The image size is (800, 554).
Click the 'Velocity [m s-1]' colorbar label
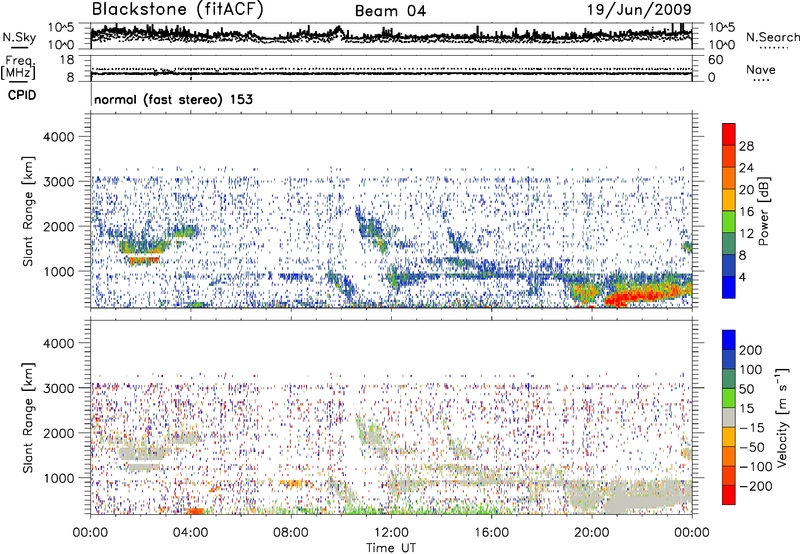[782, 417]
